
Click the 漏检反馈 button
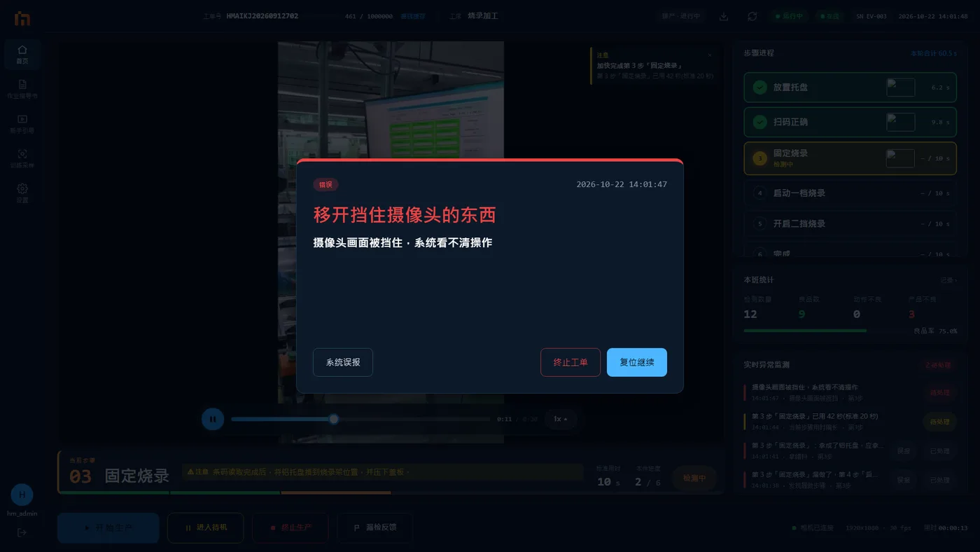(375, 527)
